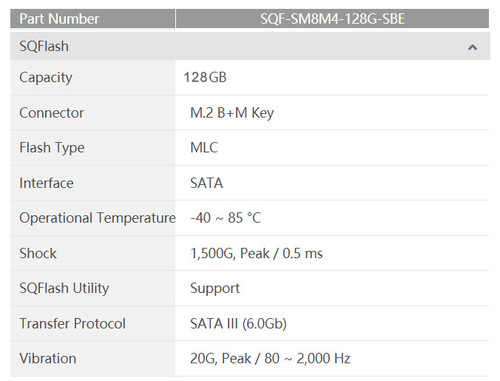The width and height of the screenshot is (500, 381).
Task: Select the SQFlash Utility label
Action: click(64, 288)
